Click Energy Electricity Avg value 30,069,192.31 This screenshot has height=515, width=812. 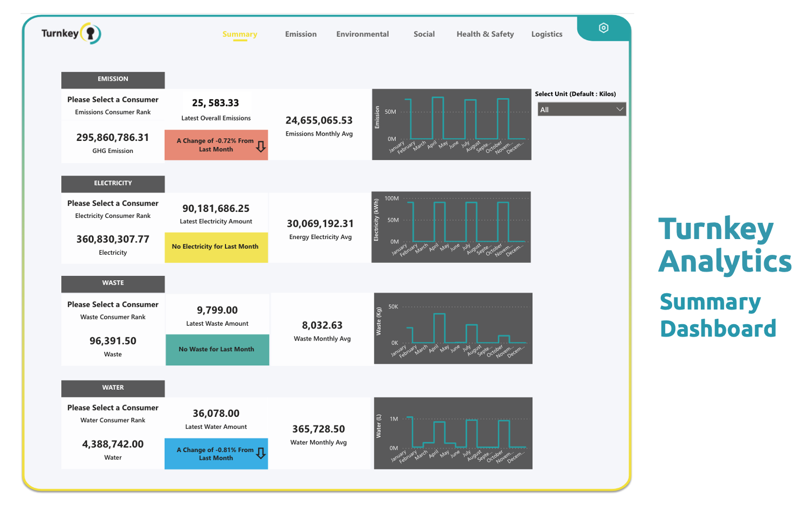pyautogui.click(x=320, y=224)
